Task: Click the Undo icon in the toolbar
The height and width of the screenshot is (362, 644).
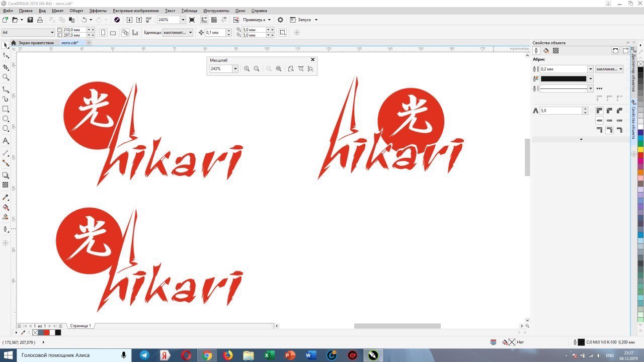Action: pos(84,20)
